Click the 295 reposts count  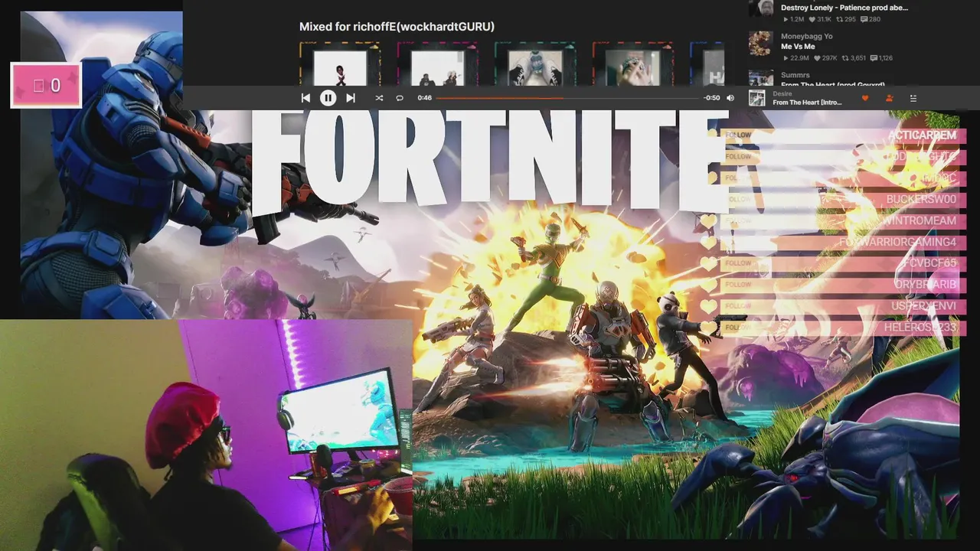click(845, 19)
